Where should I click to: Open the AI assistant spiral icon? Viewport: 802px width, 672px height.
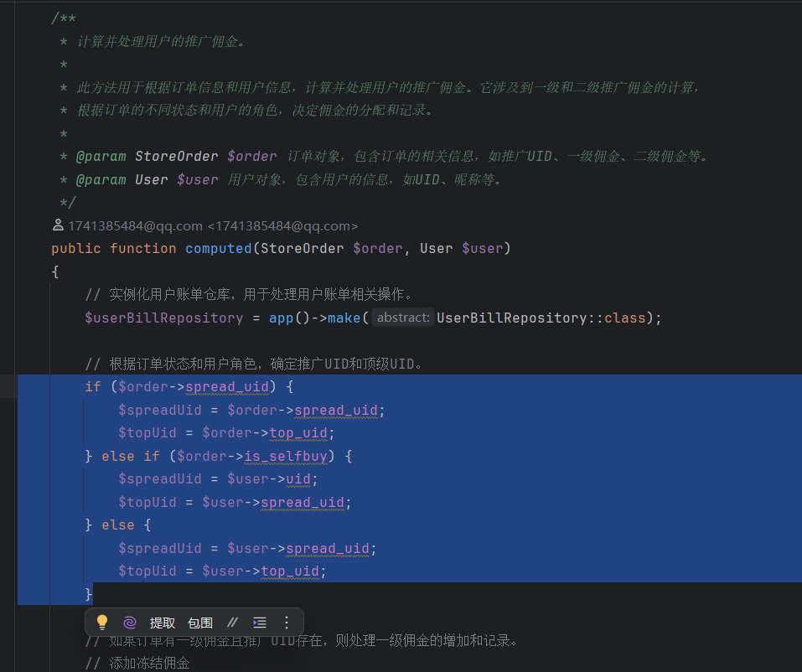(130, 623)
